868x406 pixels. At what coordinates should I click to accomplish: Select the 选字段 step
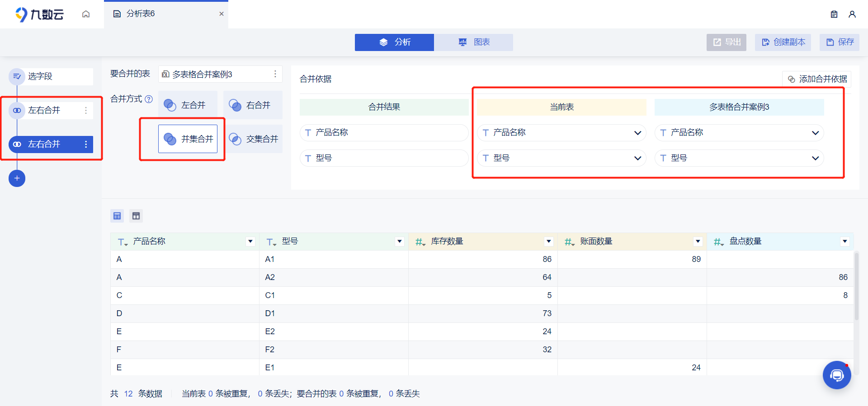pos(51,76)
